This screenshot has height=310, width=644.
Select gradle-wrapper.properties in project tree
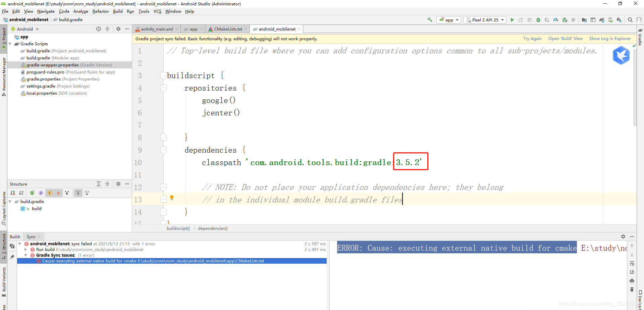[x=69, y=65]
